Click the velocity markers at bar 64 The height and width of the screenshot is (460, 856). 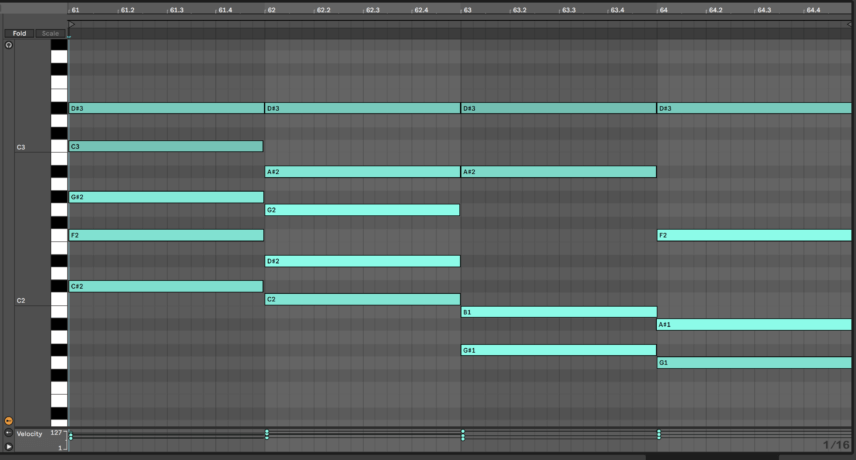point(659,434)
